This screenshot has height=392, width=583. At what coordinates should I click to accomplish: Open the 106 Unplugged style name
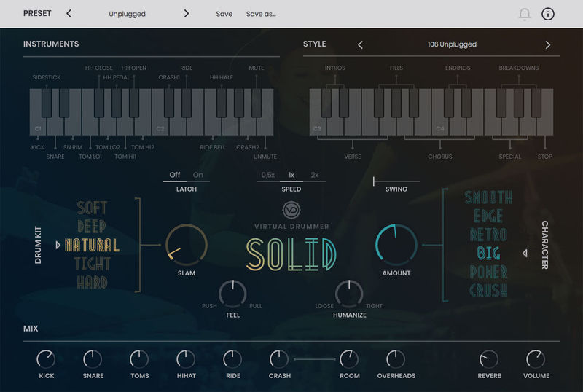[452, 44]
